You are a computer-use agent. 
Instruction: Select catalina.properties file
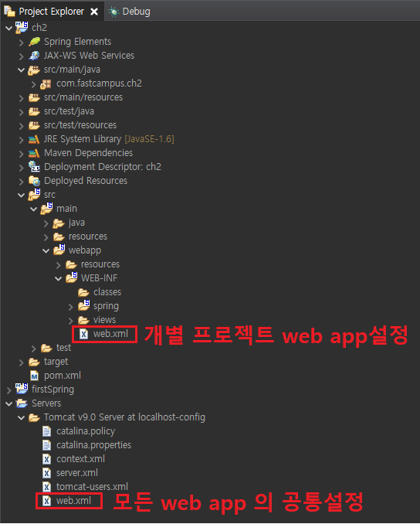tap(94, 445)
